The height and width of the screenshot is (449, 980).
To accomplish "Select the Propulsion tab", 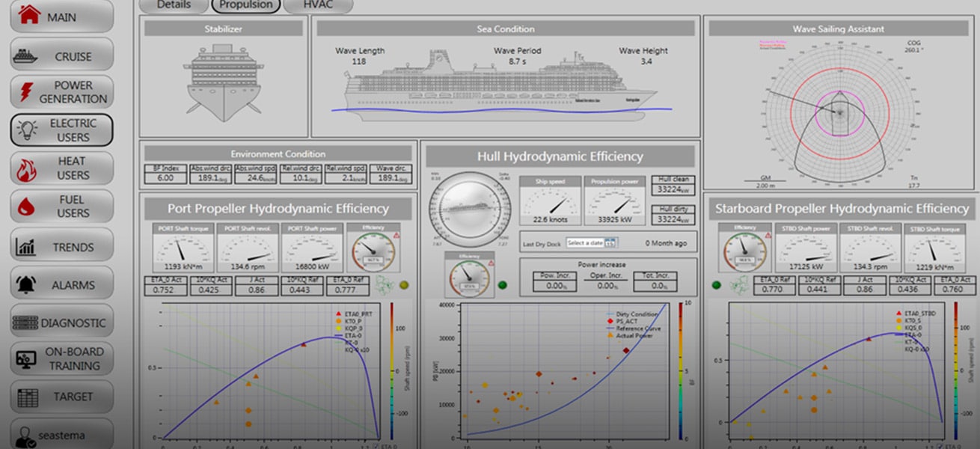I will (246, 4).
